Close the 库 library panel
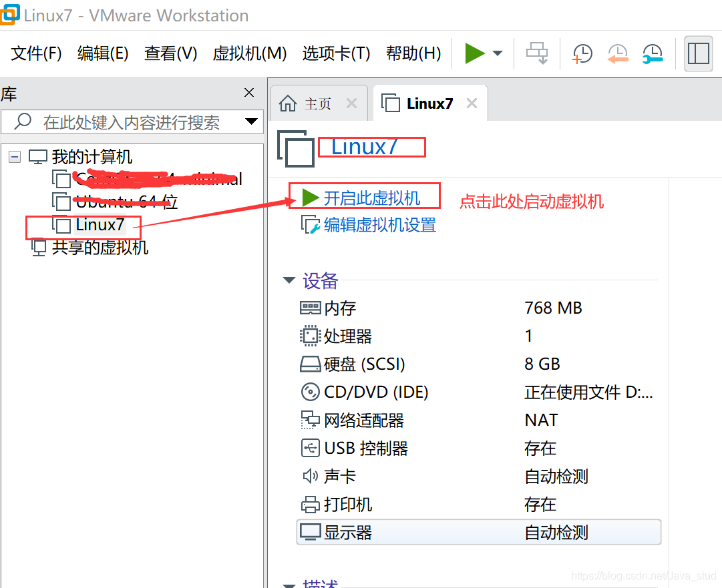Screen dimensions: 722x588 coord(249,93)
